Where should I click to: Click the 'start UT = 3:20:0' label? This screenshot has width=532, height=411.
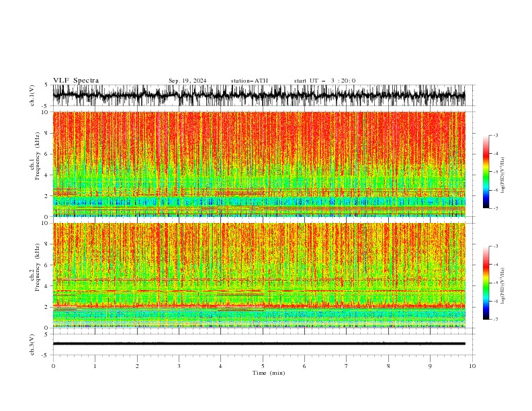click(x=324, y=81)
